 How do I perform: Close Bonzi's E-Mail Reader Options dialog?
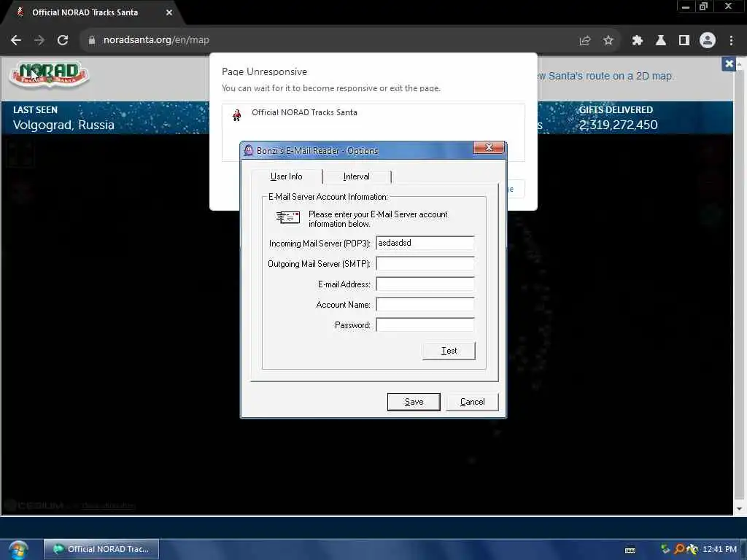click(x=489, y=147)
